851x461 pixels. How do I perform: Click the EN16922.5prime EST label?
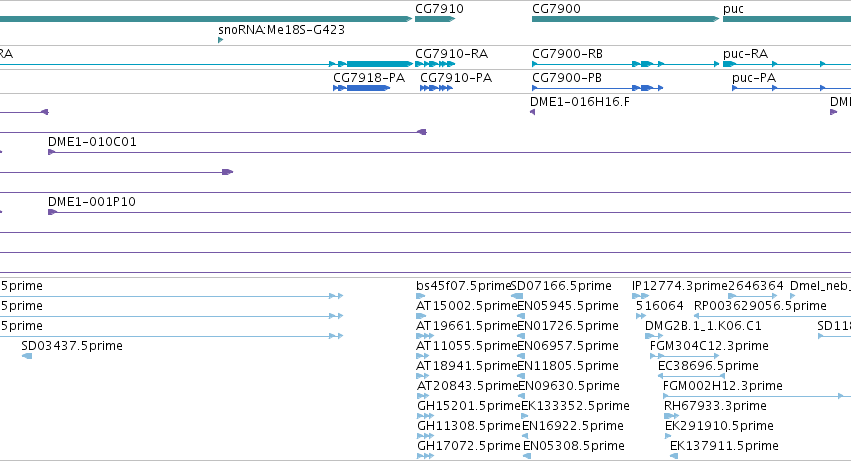[x=573, y=426]
